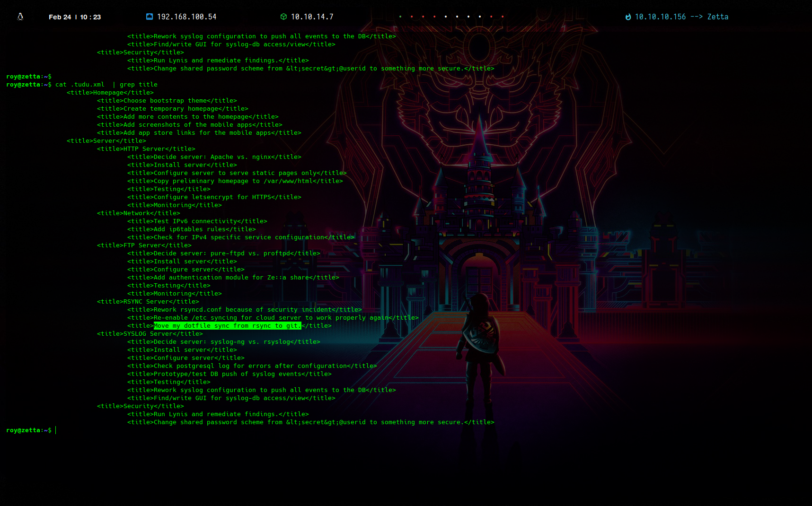The image size is (812, 506).
Task: Click the green cube icon beside 10.10.14.7
Action: point(283,17)
